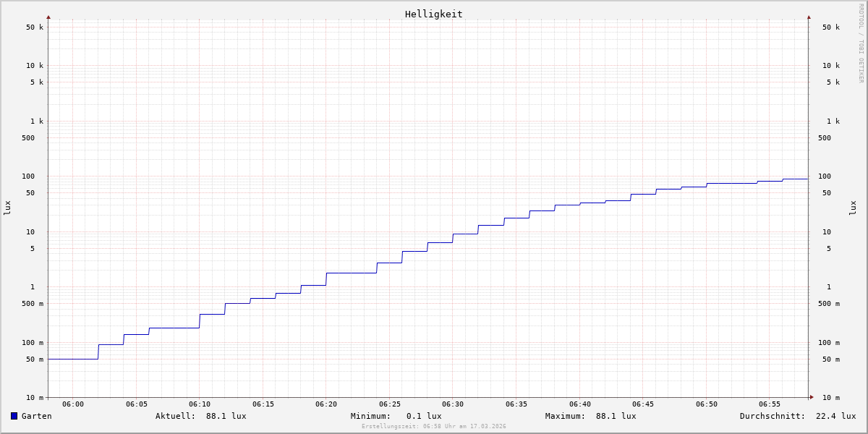The image size is (868, 434).
Task: Select the Garten legend label
Action: coord(36,416)
